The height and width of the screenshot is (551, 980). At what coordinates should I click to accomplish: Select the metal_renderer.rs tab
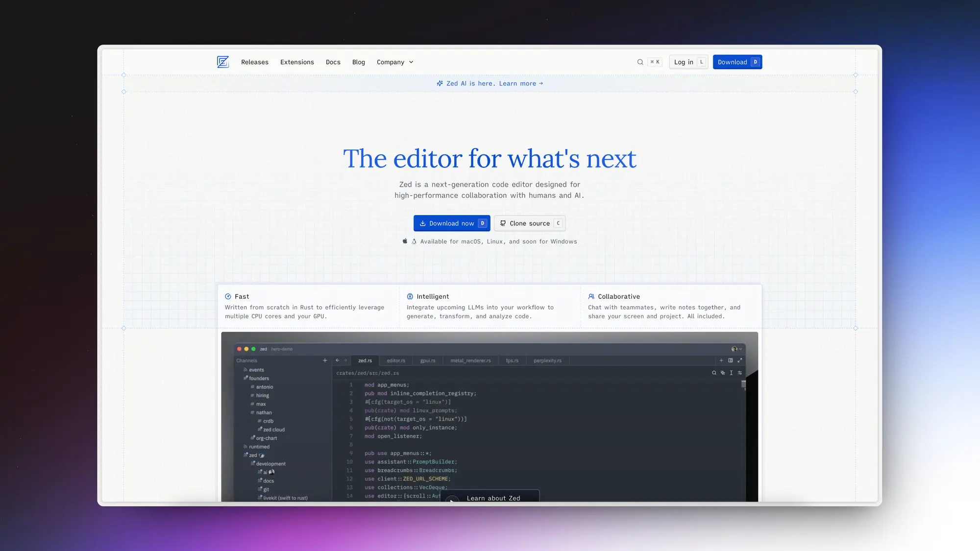click(471, 360)
